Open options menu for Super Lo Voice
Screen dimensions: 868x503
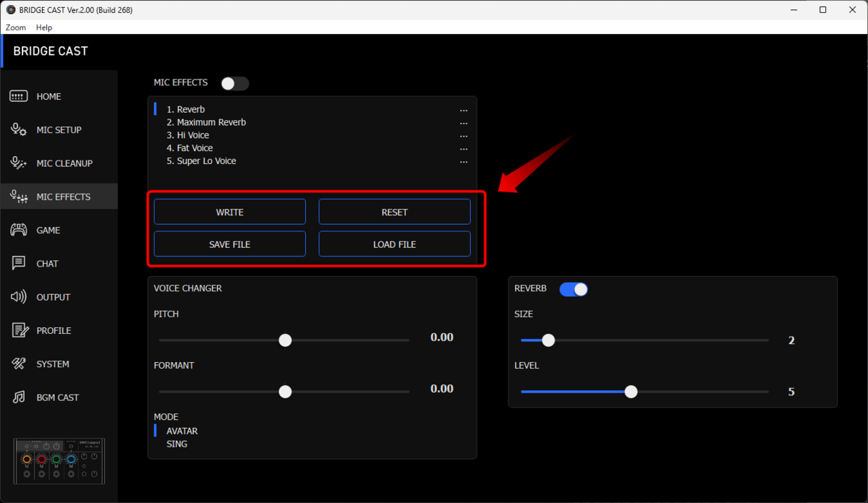(x=464, y=162)
